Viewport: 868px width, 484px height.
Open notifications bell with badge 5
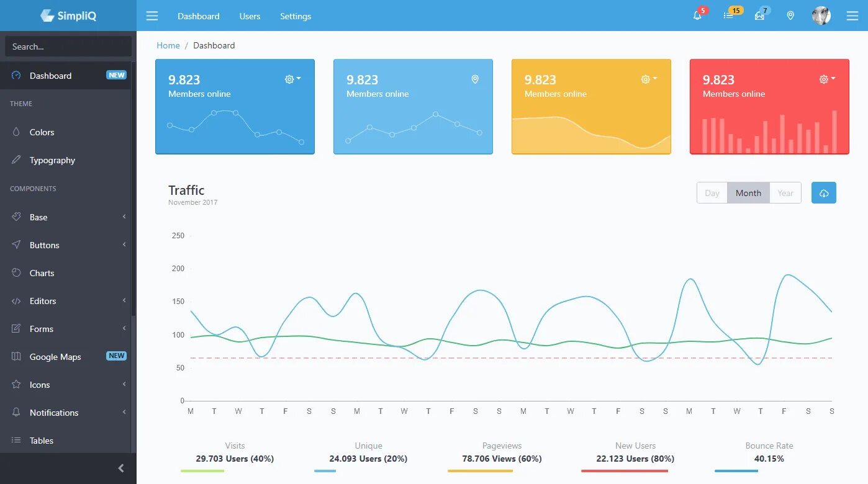[x=697, y=16]
